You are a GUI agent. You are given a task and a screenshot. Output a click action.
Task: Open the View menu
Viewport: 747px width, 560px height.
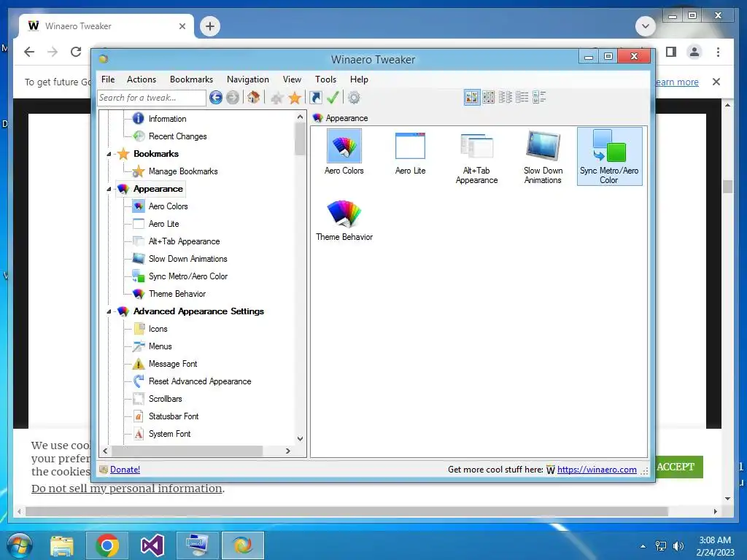[292, 79]
